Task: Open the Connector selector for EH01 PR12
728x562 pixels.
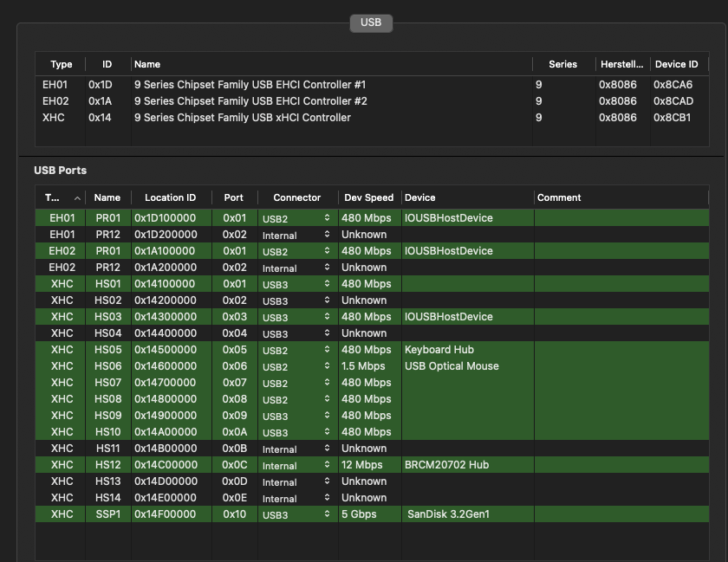Action: 327,235
